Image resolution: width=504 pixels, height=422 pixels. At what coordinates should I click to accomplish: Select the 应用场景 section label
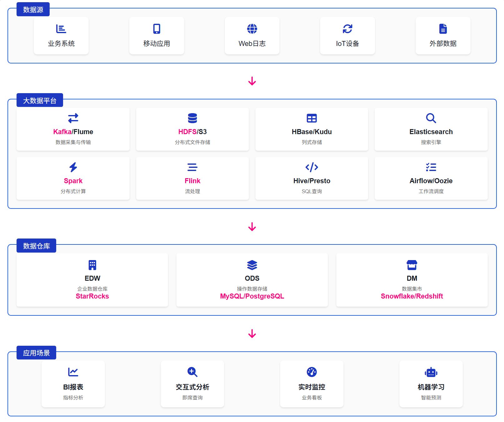pyautogui.click(x=36, y=353)
